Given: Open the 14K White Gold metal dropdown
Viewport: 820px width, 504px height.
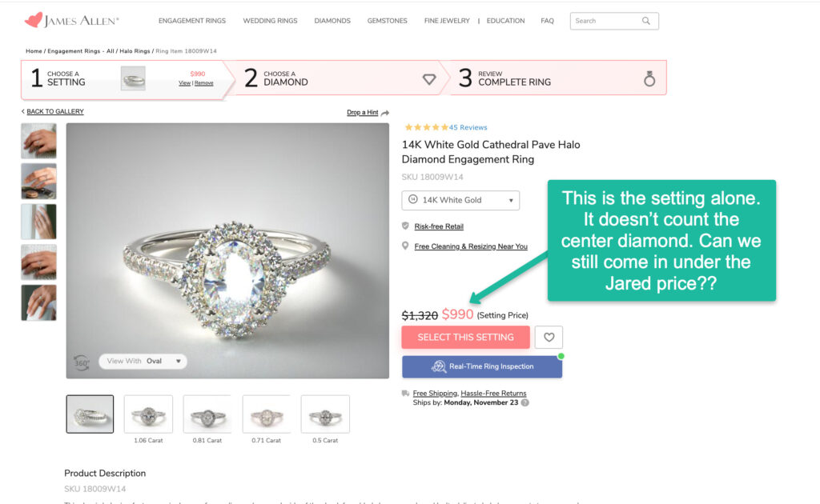Looking at the screenshot, I should coord(460,200).
